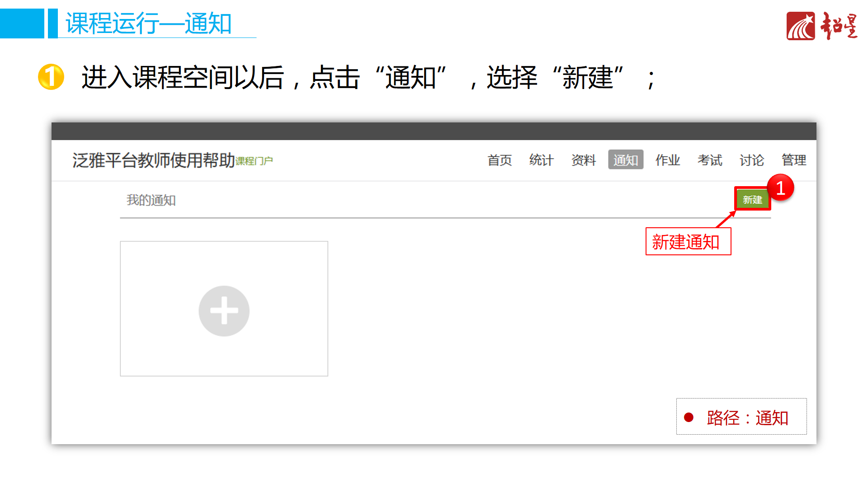Click the 泛雅平台教师使用帮助 course title
868x488 pixels.
click(x=154, y=160)
